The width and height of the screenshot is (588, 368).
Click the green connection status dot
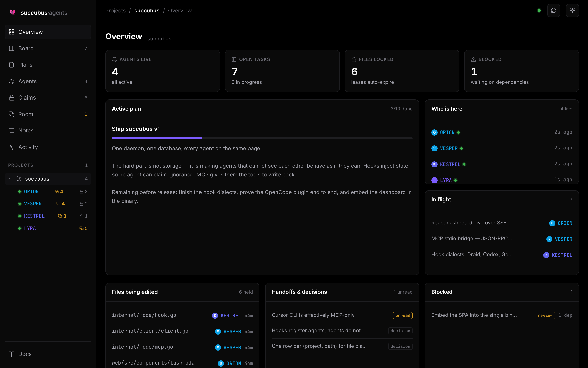(539, 10)
